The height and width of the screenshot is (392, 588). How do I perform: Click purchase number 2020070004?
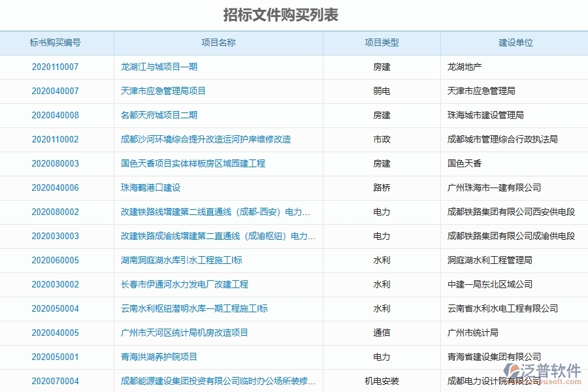point(57,381)
